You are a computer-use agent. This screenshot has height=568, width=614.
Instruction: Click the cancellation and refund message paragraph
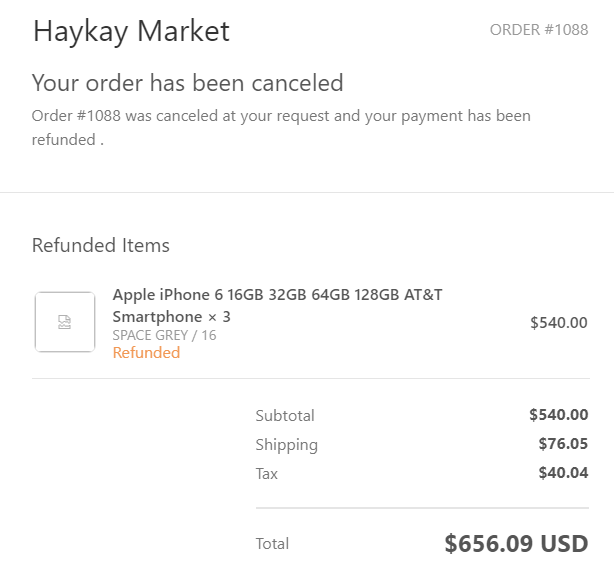tap(281, 127)
